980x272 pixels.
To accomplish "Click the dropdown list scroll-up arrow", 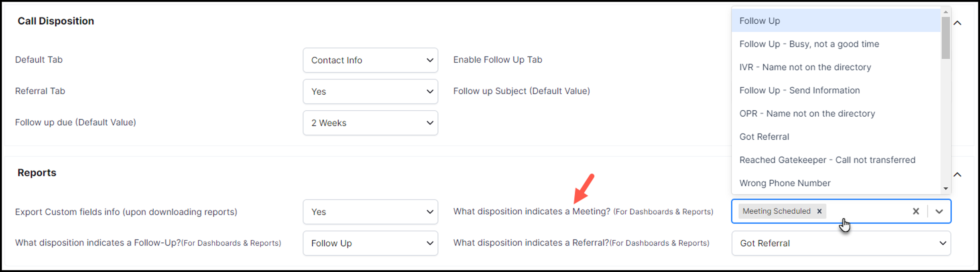I will coord(946,12).
